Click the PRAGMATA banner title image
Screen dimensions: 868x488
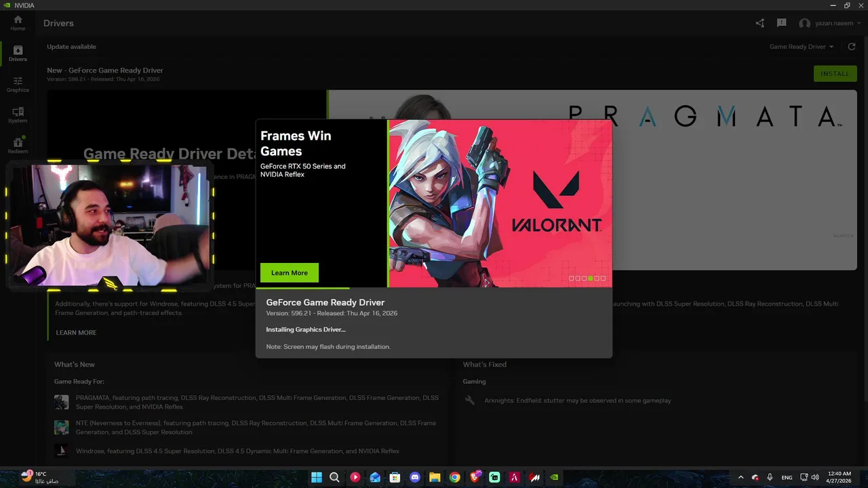coord(705,117)
